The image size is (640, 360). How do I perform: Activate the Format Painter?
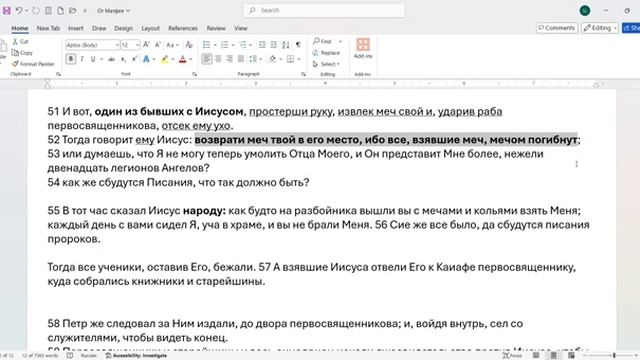pos(33,64)
